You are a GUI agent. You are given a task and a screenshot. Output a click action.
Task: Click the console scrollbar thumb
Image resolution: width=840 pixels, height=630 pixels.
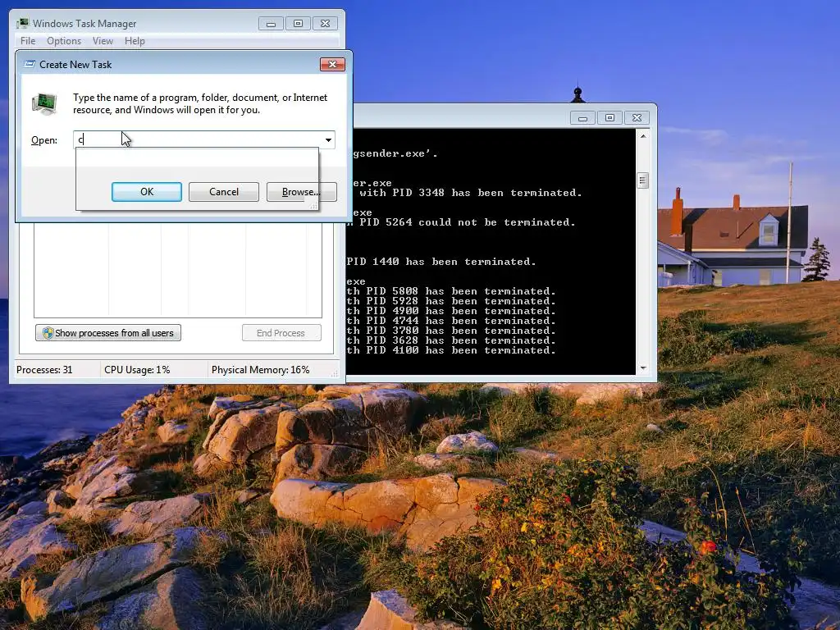click(643, 180)
